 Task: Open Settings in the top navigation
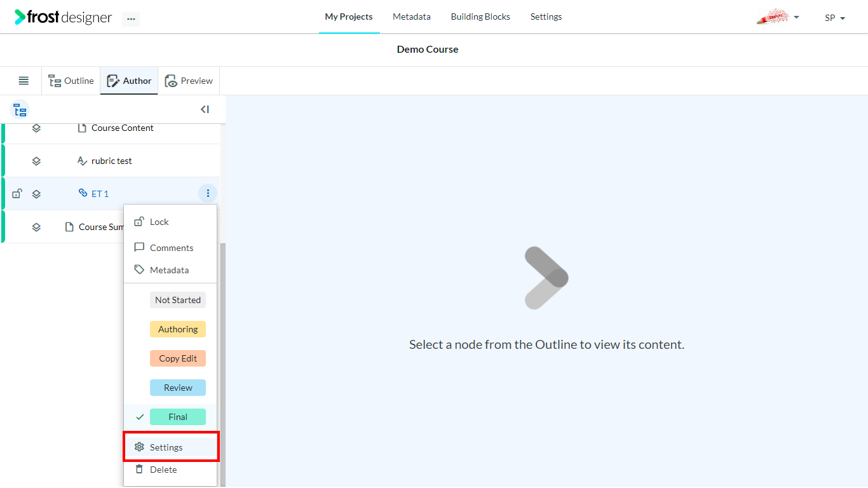[546, 17]
